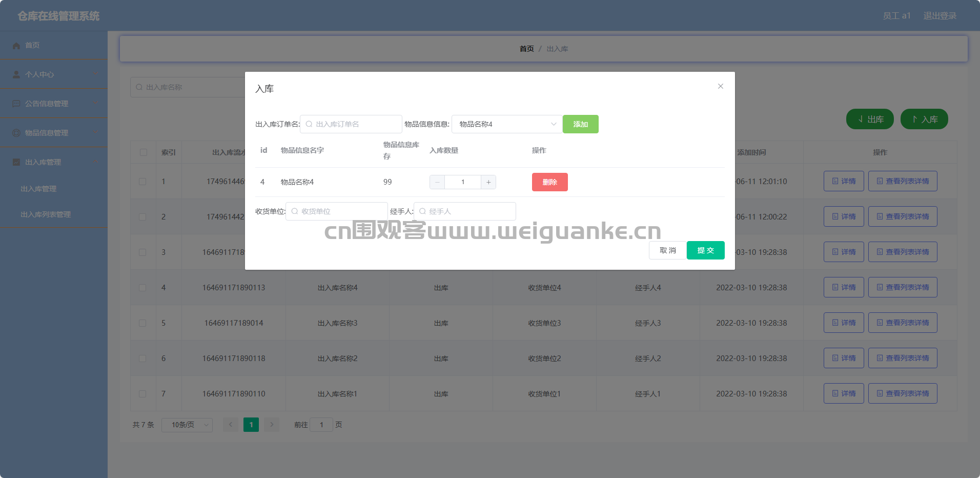Increase 入库数量 with plus button

(488, 182)
